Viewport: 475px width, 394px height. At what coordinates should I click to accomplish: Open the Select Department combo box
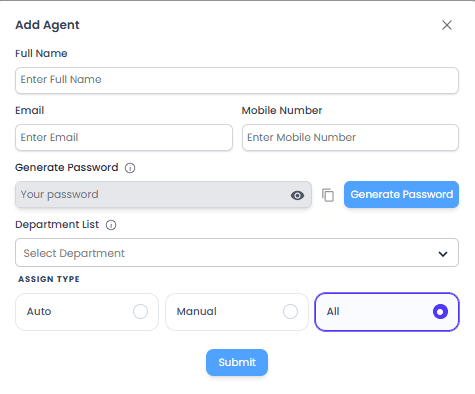[237, 253]
